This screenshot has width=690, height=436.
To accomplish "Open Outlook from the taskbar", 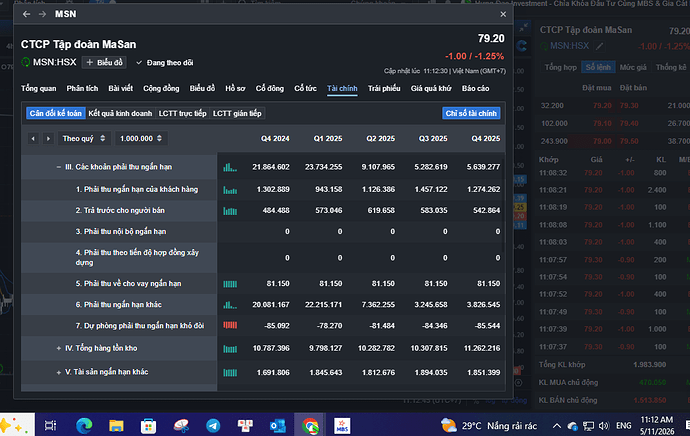I will 278,425.
